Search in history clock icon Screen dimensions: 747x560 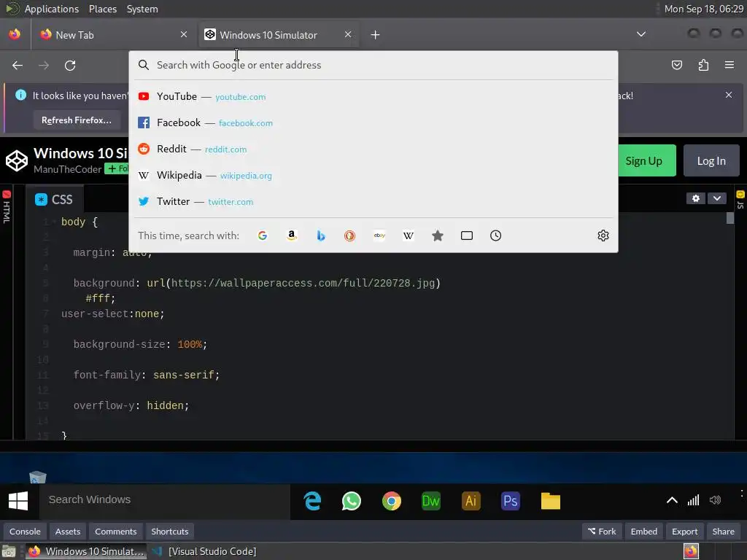point(495,236)
